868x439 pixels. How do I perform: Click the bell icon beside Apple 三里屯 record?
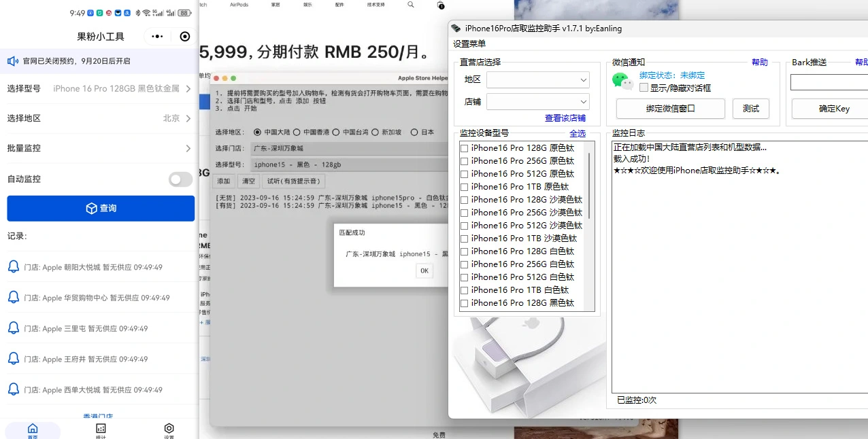click(x=14, y=328)
